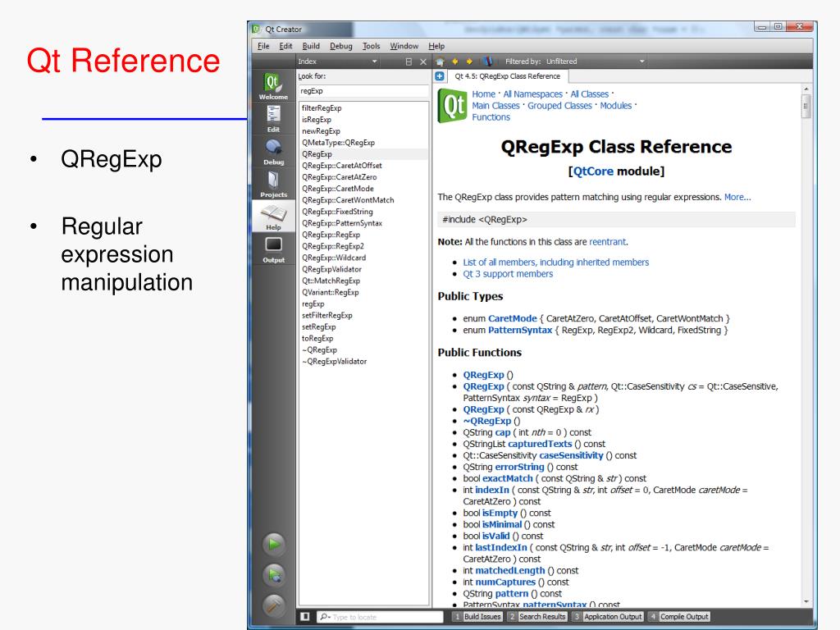Click the Type to locate field
Screen dimensions: 840x630
point(380,617)
